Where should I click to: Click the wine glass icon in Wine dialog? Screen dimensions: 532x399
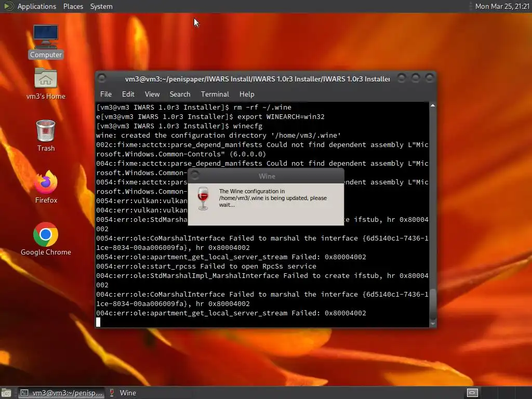pyautogui.click(x=203, y=198)
